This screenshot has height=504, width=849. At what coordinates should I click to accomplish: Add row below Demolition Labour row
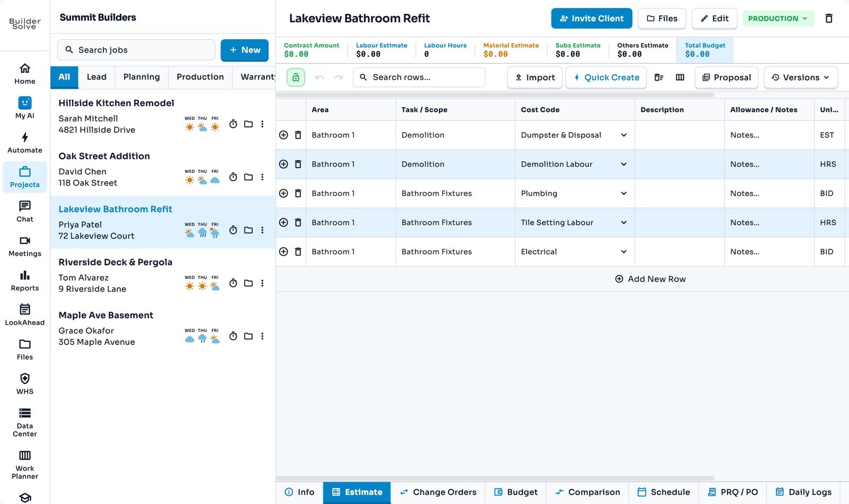coord(283,164)
